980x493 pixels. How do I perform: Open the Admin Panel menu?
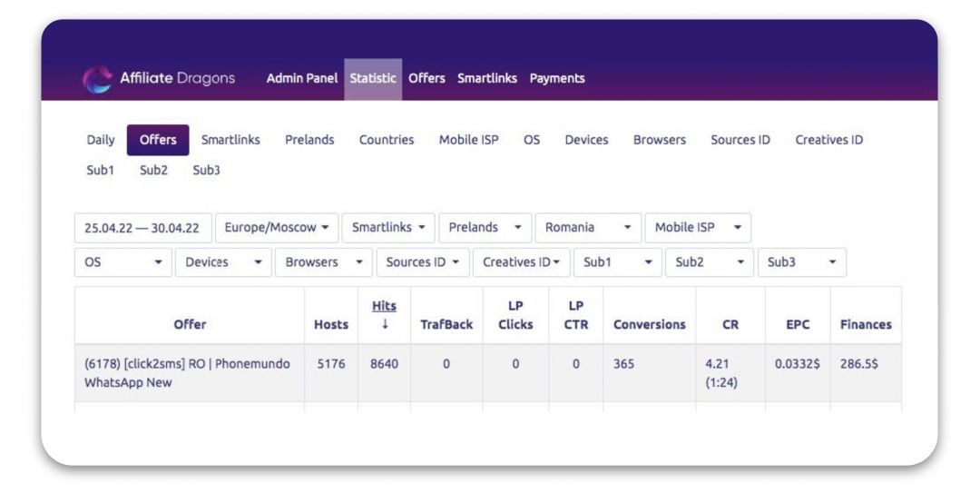[301, 79]
